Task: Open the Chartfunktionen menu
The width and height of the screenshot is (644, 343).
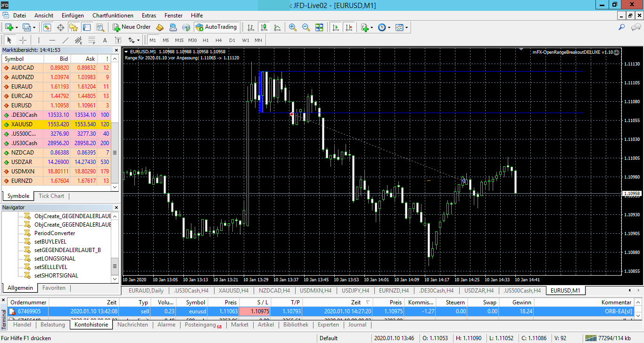Action: 113,16
